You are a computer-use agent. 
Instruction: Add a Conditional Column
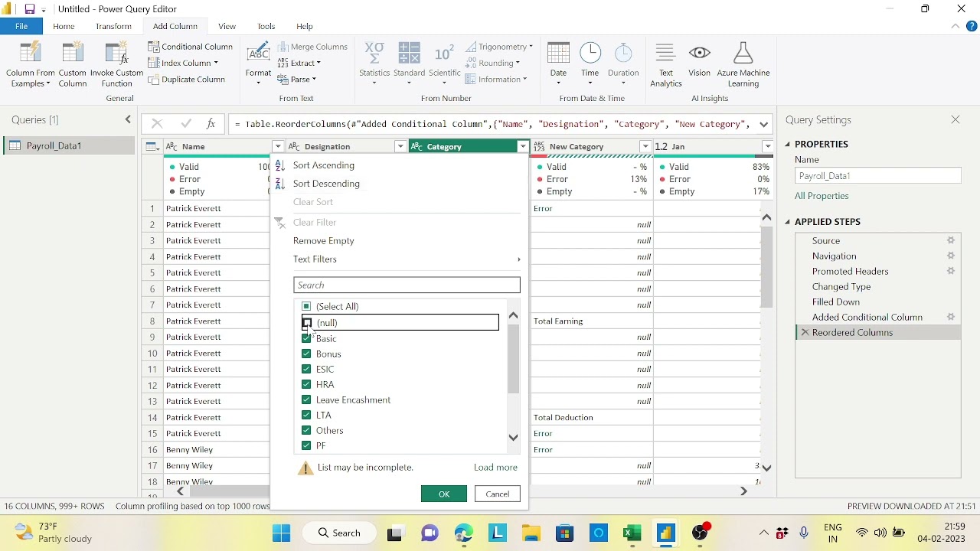click(191, 47)
